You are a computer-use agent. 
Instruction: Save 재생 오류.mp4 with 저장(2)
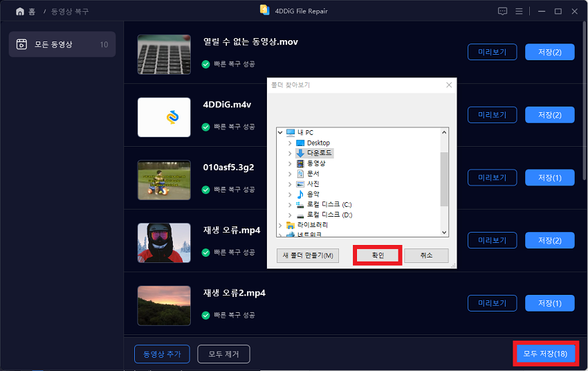click(x=550, y=240)
